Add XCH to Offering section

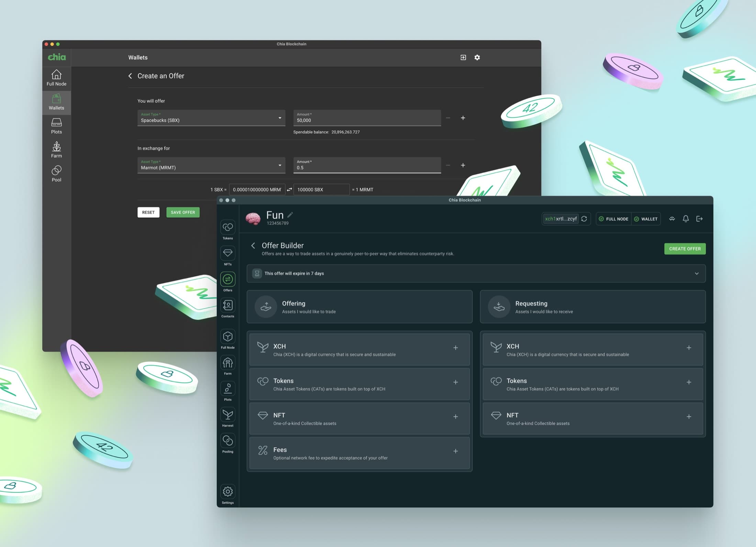[x=455, y=348]
